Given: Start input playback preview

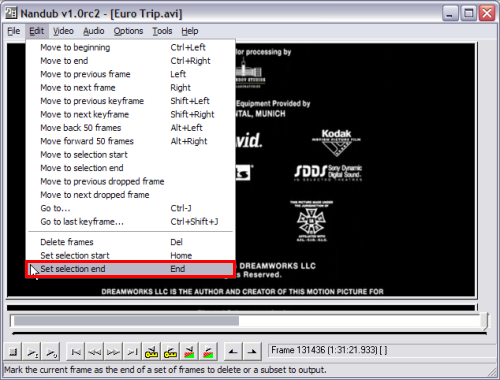Looking at the screenshot, I should pos(32,352).
